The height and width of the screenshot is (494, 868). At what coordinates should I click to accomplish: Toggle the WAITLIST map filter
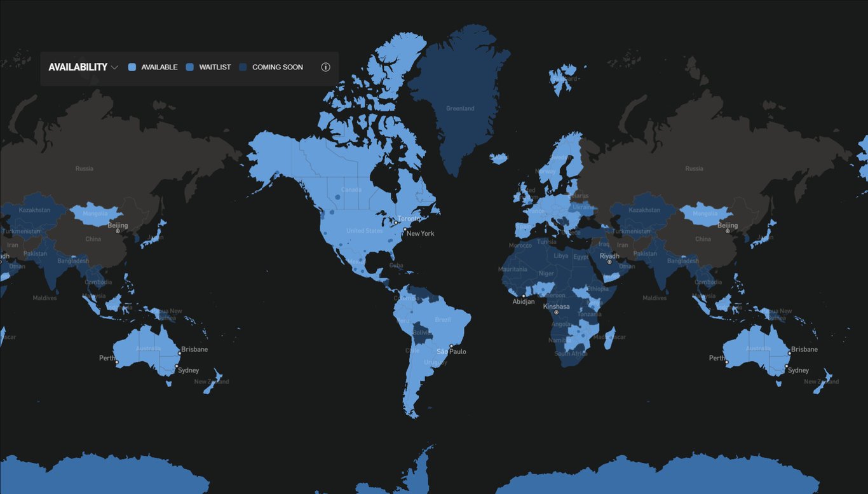pos(189,67)
